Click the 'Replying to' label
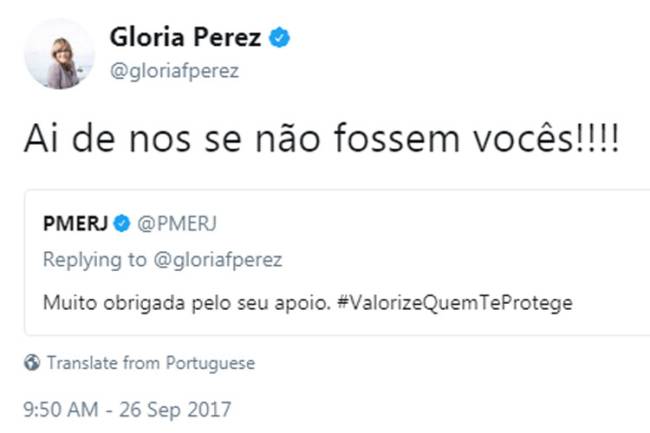This screenshot has width=650, height=433. pos(94,260)
